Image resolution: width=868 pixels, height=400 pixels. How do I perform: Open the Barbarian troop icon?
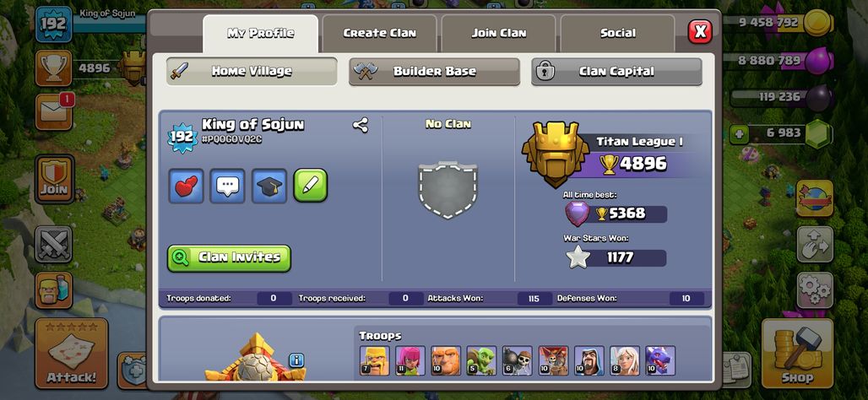tap(374, 360)
